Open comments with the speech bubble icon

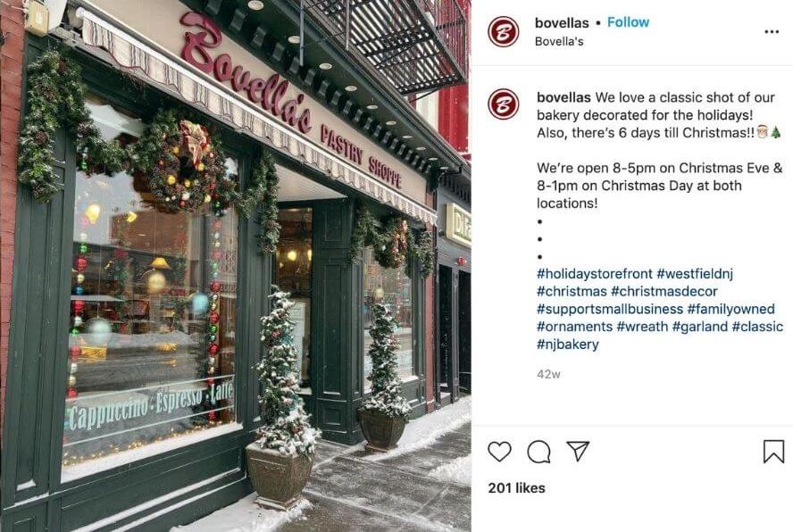[538, 452]
